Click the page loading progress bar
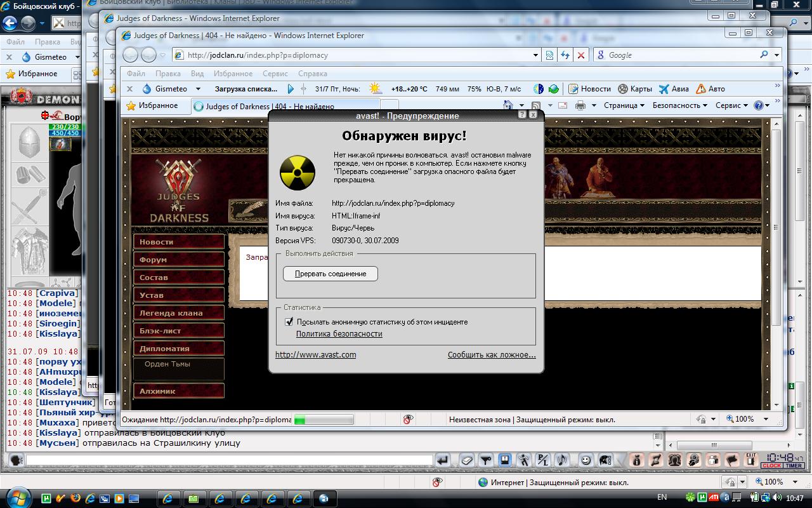Viewport: 812px width, 508px height. coord(324,420)
